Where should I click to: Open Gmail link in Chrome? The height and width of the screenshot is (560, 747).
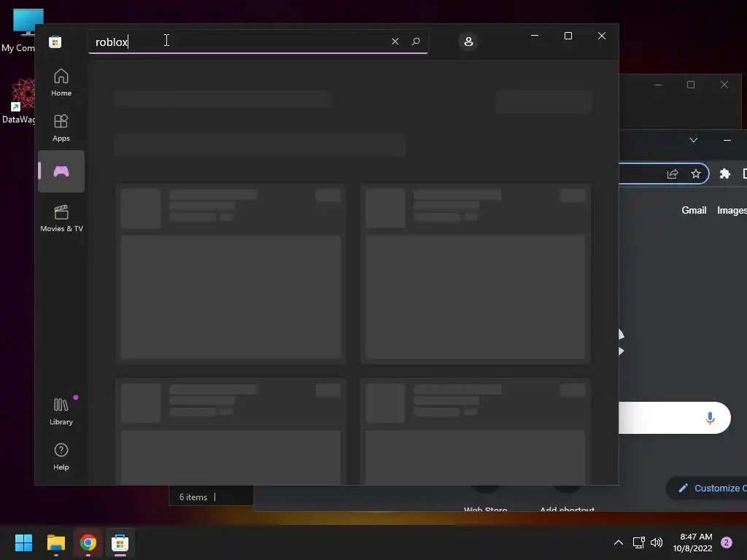(x=694, y=211)
